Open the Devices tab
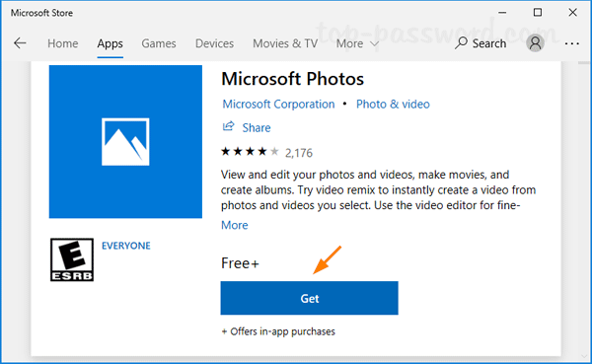Viewport: 592px width, 364px height. [214, 43]
